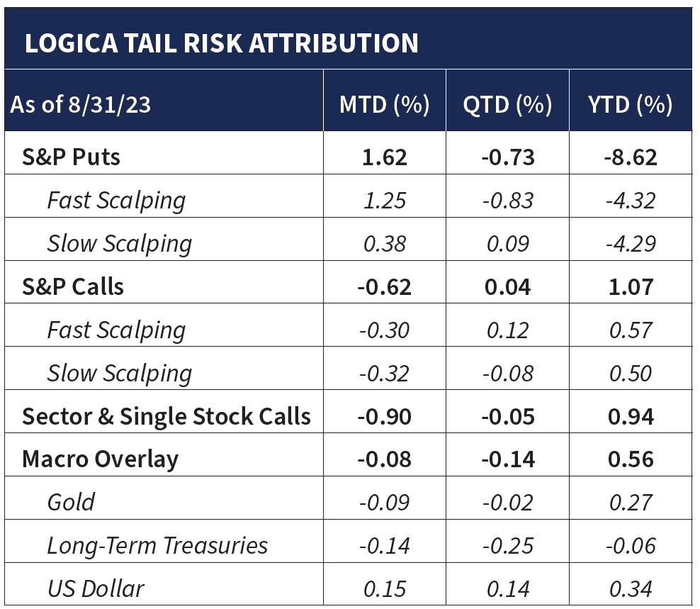Click the Fast Scalping label under S&P Calls

[x=116, y=330]
